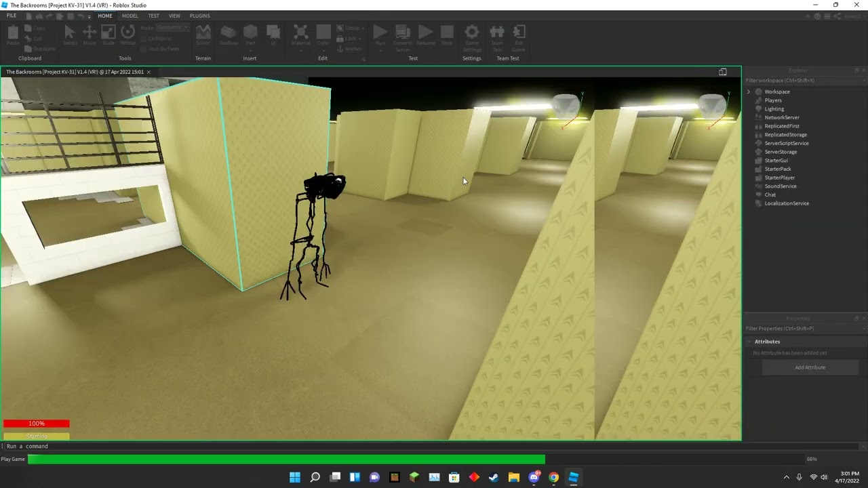Expand the Workspace tree node
Screen dimensions: 868x488
[749, 91]
